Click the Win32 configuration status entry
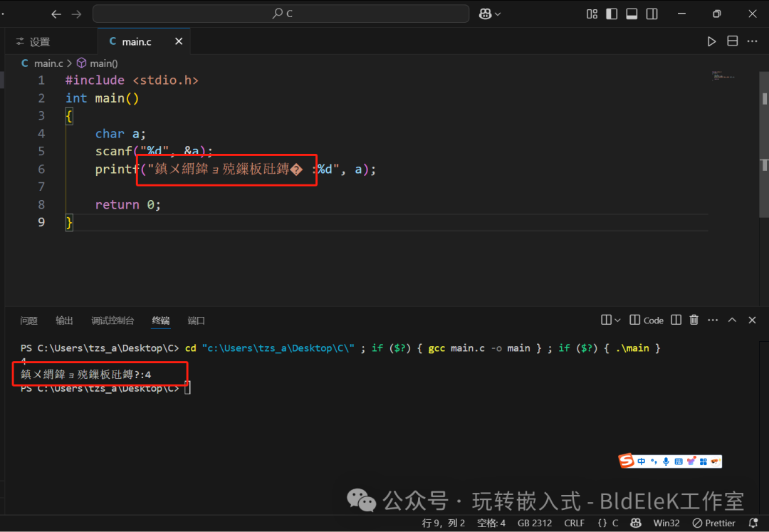Viewport: 769px width, 532px height. point(666,523)
